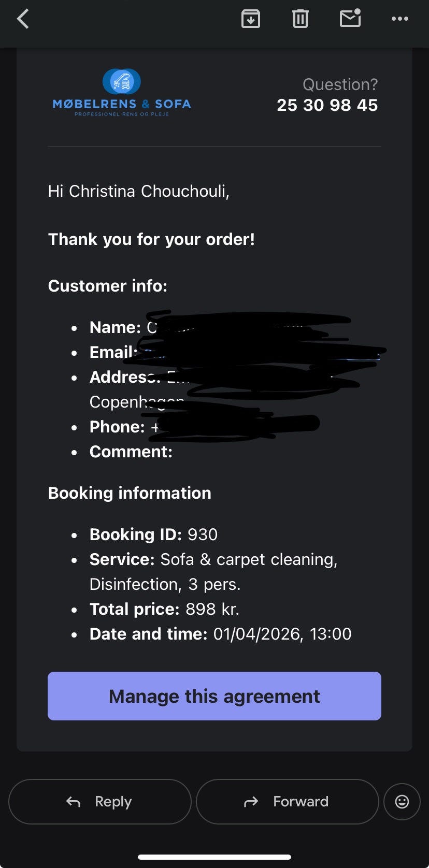Call the number 25 30 98 45
Viewport: 429px width, 868px height.
[x=327, y=105]
